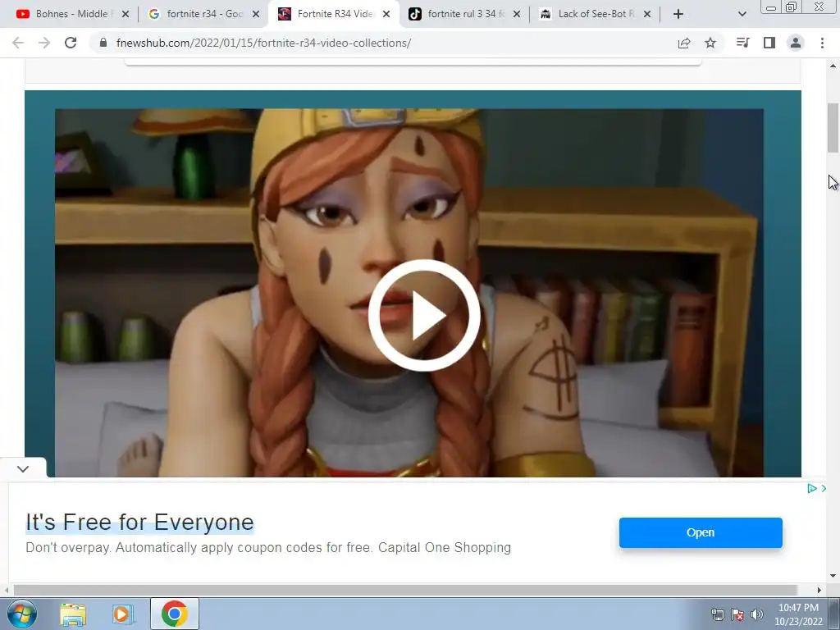
Task: Open the media controls icon in the toolbar
Action: pos(742,43)
